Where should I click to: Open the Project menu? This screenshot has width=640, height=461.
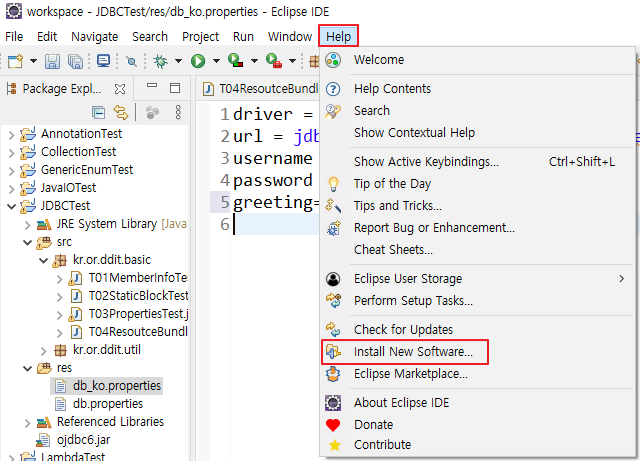tap(200, 37)
